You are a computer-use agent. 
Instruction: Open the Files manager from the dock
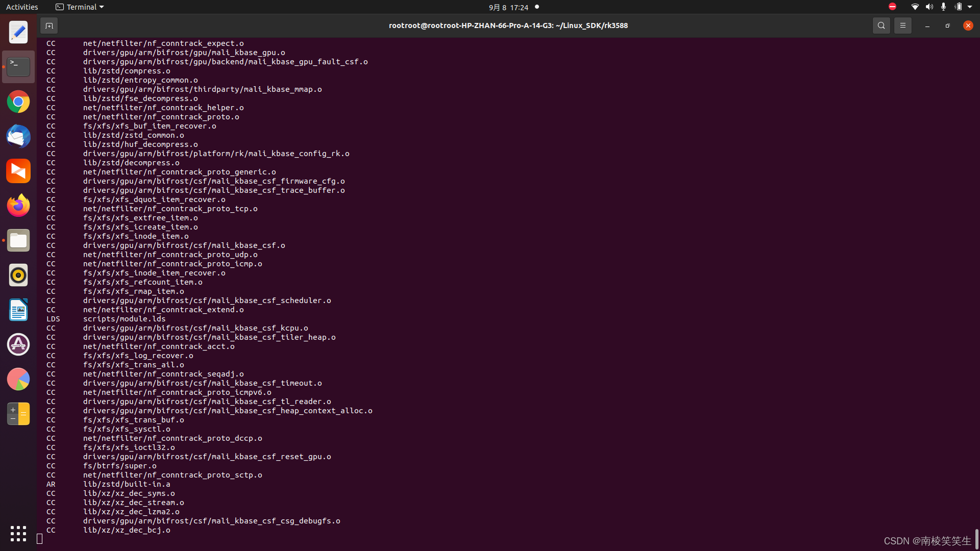pos(18,240)
